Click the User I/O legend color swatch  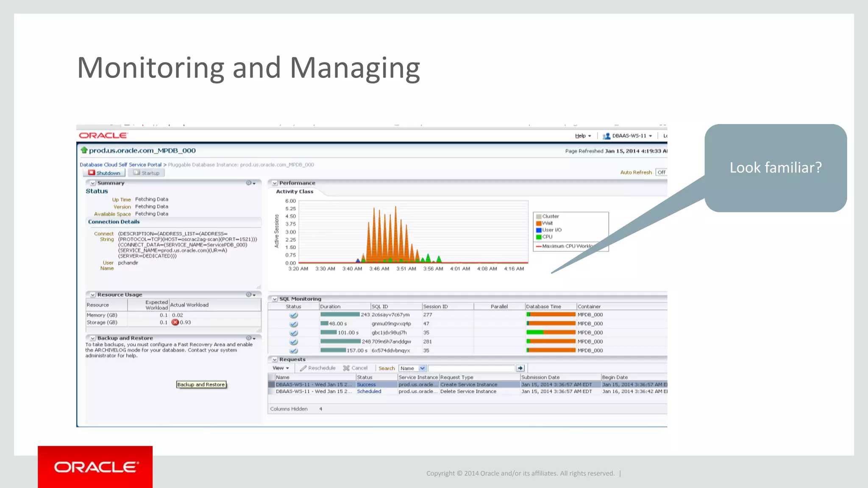(x=539, y=230)
